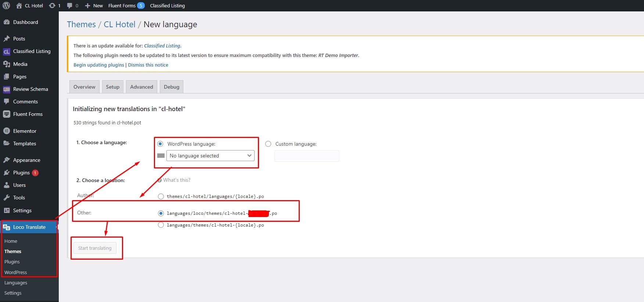Open the comments bubble icon in admin bar
Image resolution: width=644 pixels, height=302 pixels.
[70, 6]
